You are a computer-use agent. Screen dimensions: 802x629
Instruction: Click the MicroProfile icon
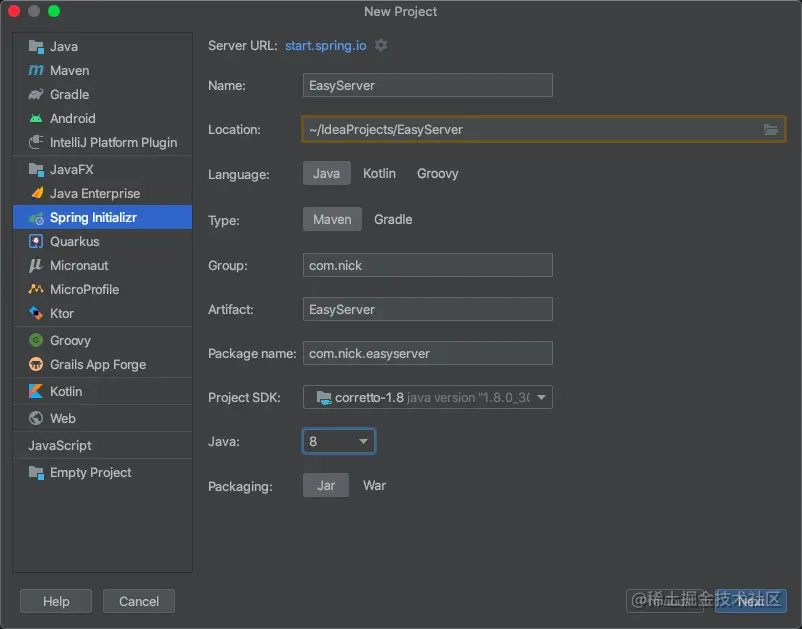click(36, 289)
